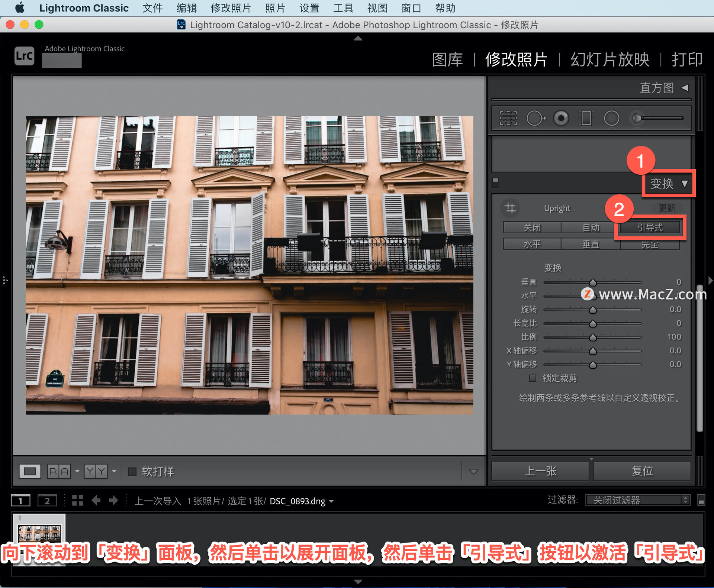This screenshot has height=588, width=714.
Task: Switch to grid view icon in filmstrip
Action: (x=77, y=500)
